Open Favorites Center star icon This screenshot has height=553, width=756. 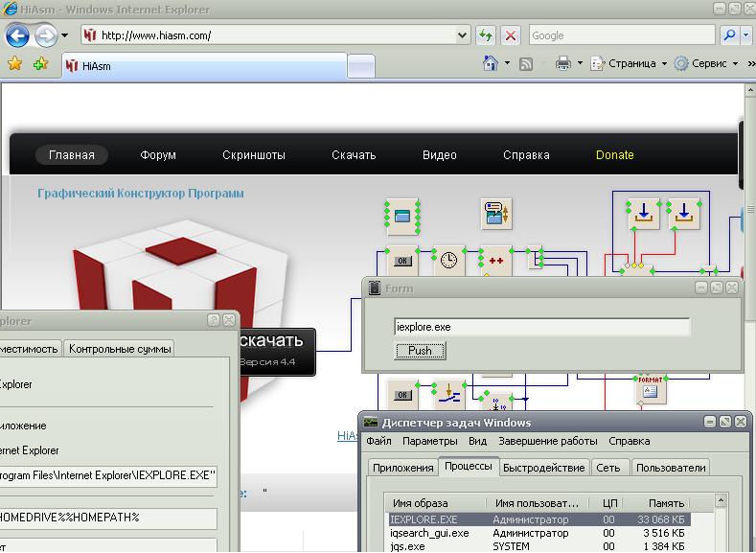(x=14, y=64)
